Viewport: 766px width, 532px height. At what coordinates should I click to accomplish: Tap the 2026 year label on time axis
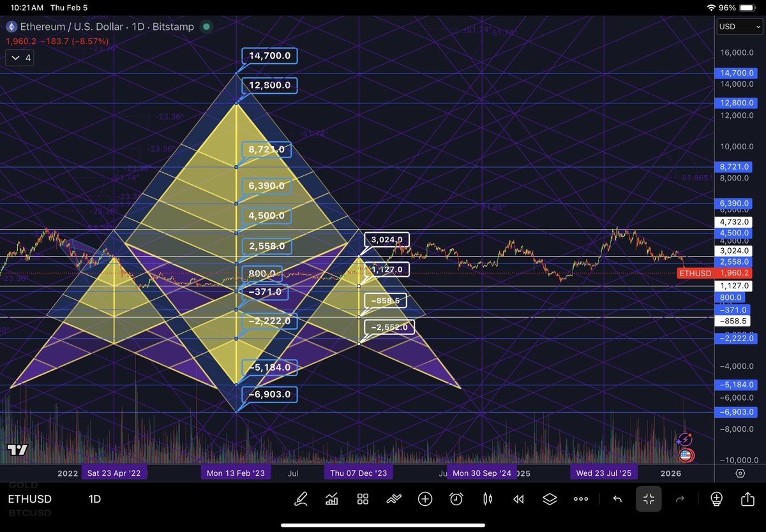click(671, 473)
